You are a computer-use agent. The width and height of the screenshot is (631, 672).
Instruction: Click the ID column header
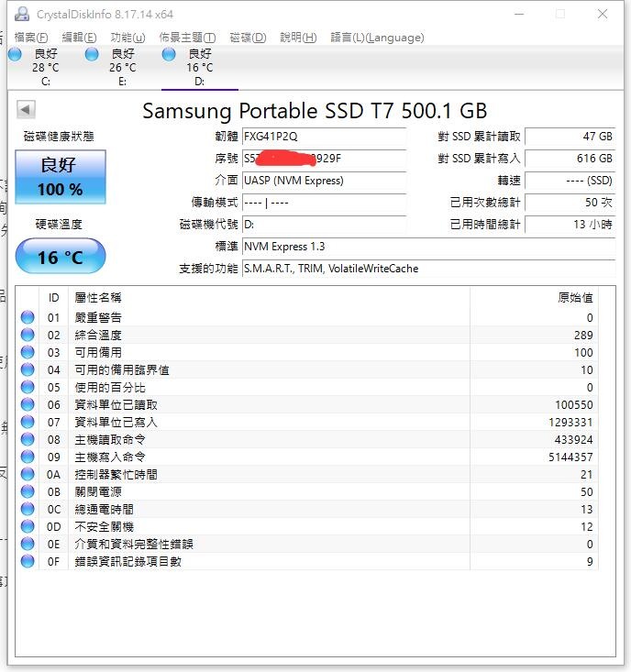53,297
